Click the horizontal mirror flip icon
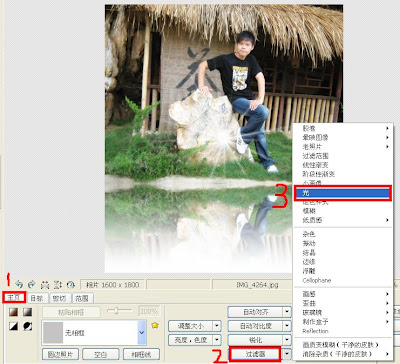 (45, 285)
